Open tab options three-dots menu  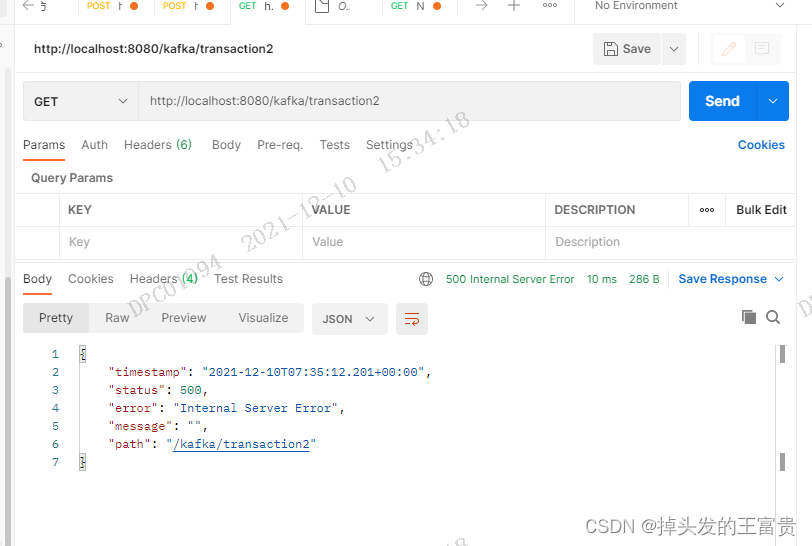point(550,5)
